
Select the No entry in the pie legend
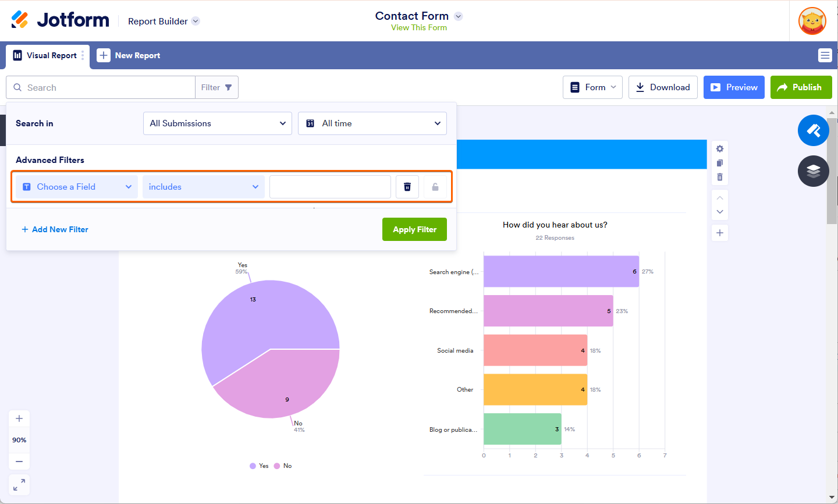pos(283,466)
